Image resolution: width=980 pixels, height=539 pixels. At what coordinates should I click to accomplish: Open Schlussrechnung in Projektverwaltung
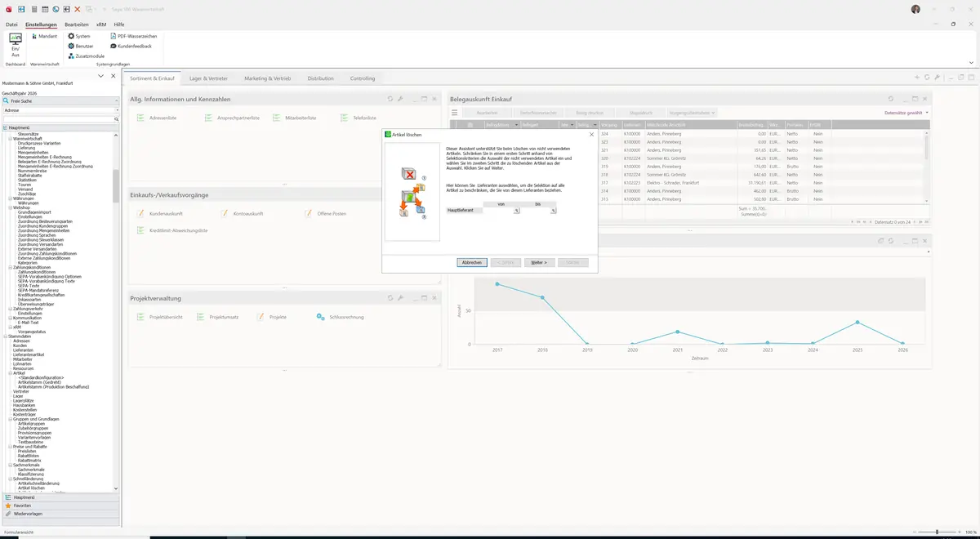tap(340, 317)
